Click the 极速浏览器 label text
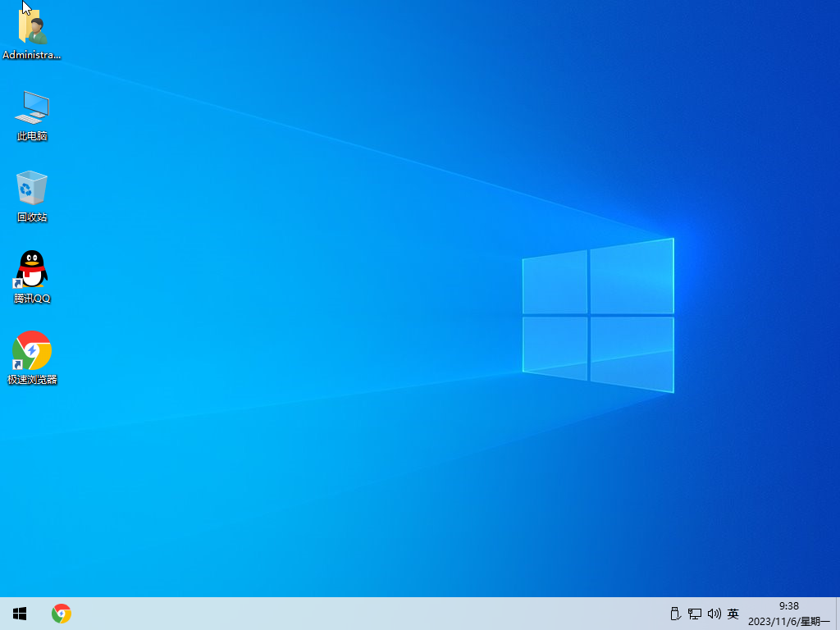This screenshot has width=840, height=630. pyautogui.click(x=32, y=380)
